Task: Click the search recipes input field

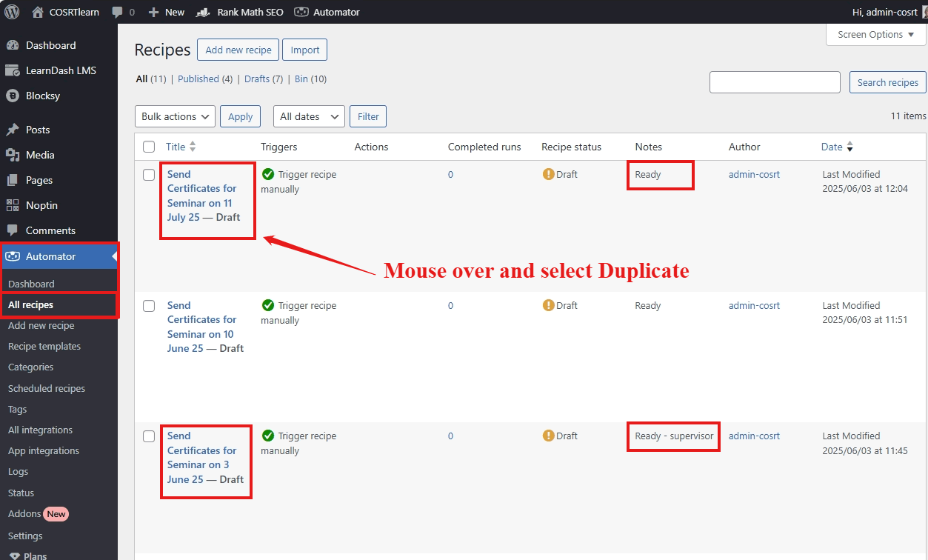Action: click(775, 82)
